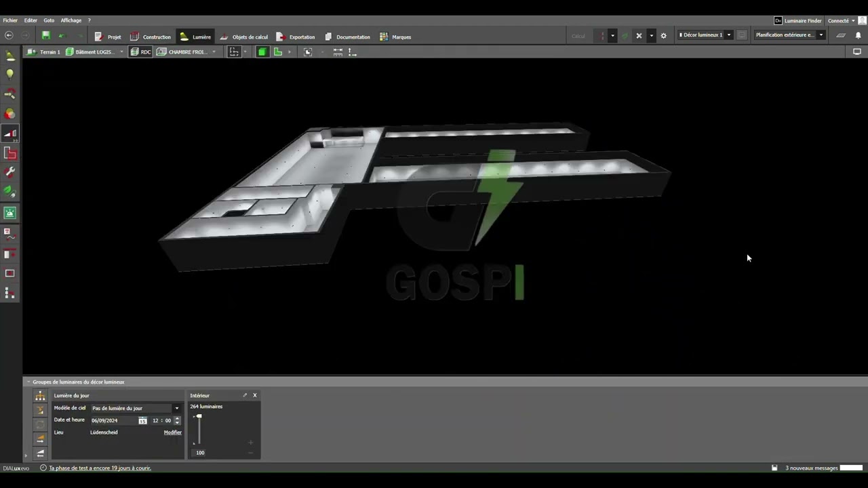Expand the Bâtiment LOGIS dropdown arrow
Viewport: 868px width, 488px height.
point(121,52)
